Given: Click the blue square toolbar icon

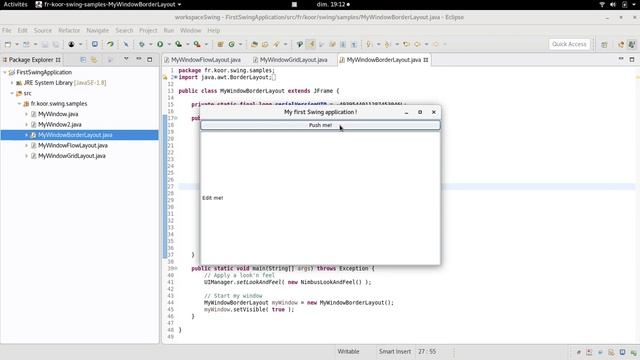Looking at the screenshot, I should point(95,44).
